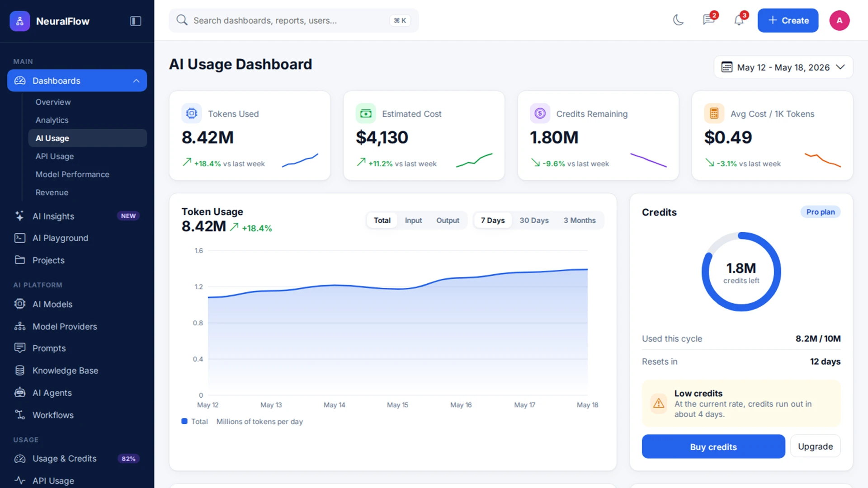This screenshot has width=868, height=488.
Task: Show Total token series
Action: (382, 221)
